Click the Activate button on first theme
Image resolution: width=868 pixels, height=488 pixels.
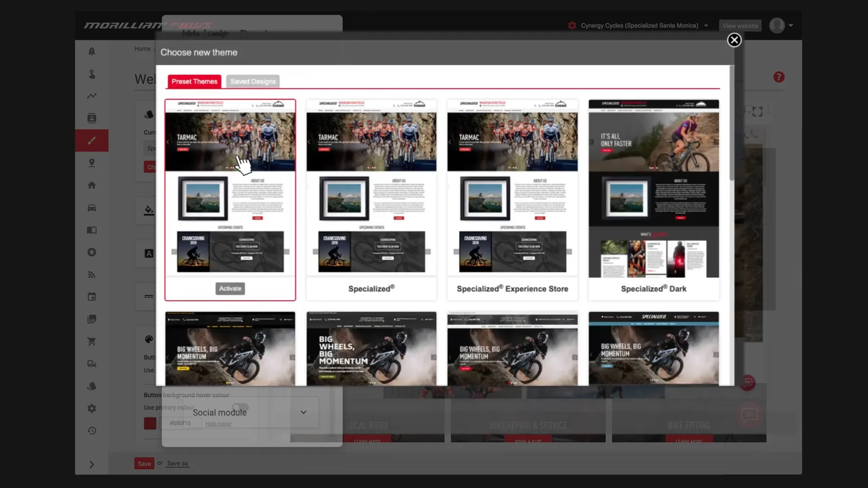click(230, 288)
